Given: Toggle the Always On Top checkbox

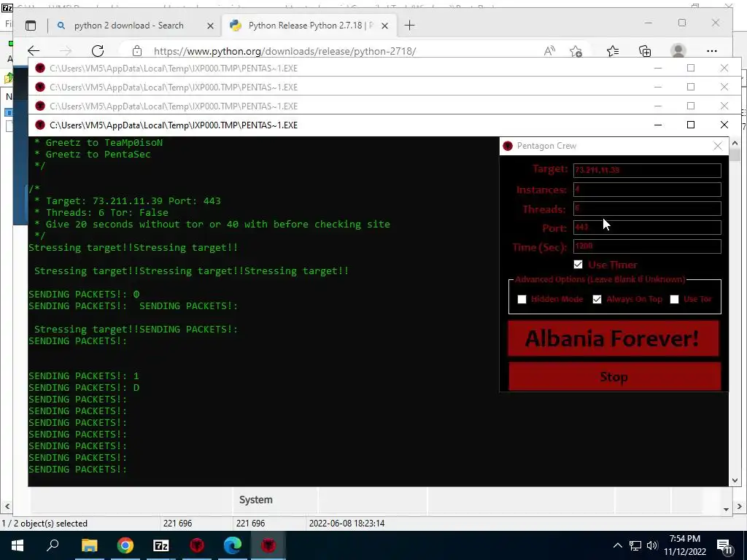Looking at the screenshot, I should pos(597,299).
